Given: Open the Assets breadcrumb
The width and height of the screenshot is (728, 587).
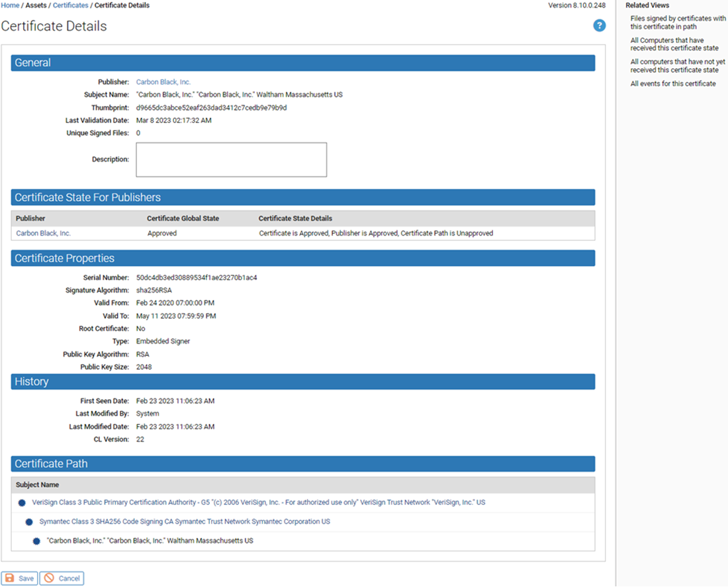Looking at the screenshot, I should point(36,5).
